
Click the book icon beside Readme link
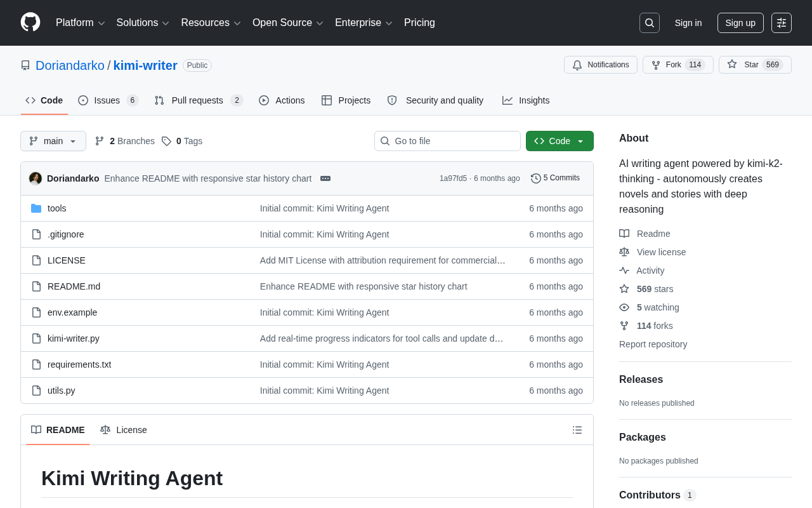click(x=624, y=234)
